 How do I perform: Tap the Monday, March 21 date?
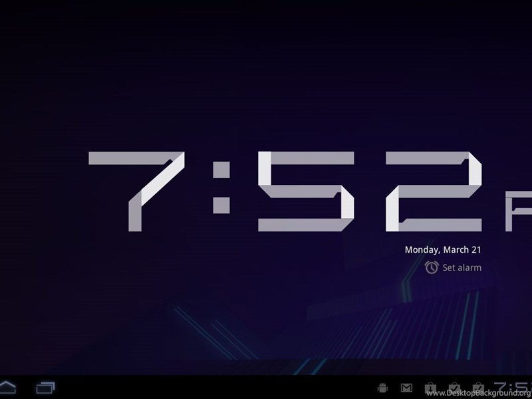click(442, 250)
